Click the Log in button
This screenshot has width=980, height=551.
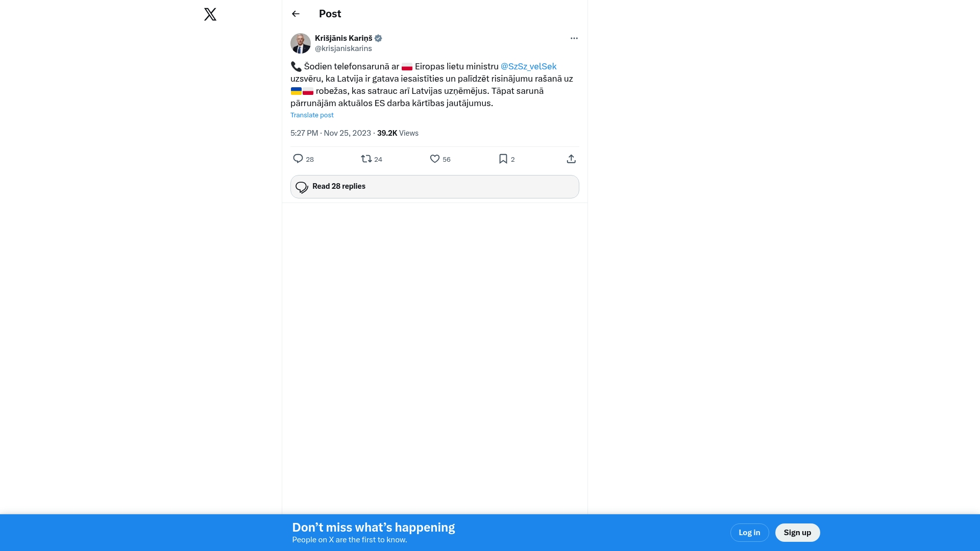[749, 533]
